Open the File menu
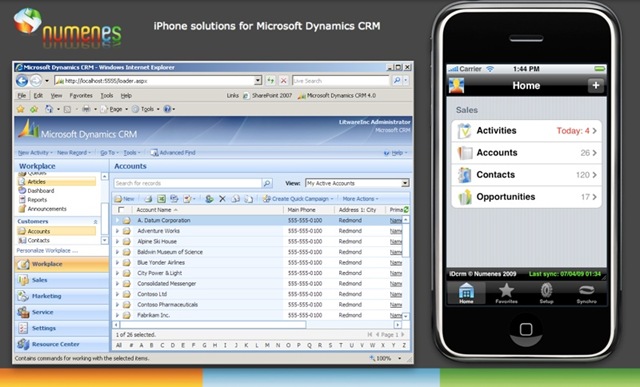This screenshot has width=640, height=387. pyautogui.click(x=22, y=96)
